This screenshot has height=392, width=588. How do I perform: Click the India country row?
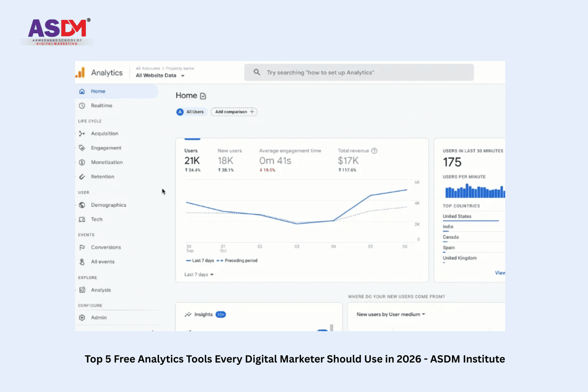tap(474, 227)
